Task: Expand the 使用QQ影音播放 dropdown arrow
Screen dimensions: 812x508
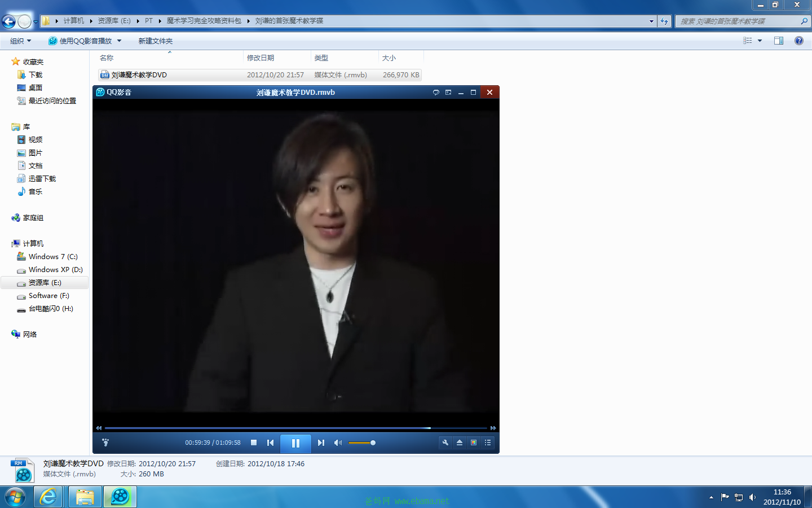Action: click(119, 41)
